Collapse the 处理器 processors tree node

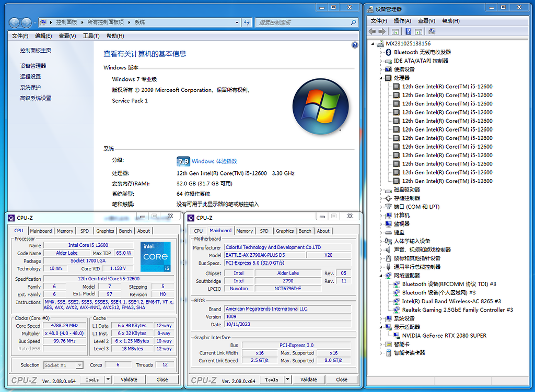point(381,78)
